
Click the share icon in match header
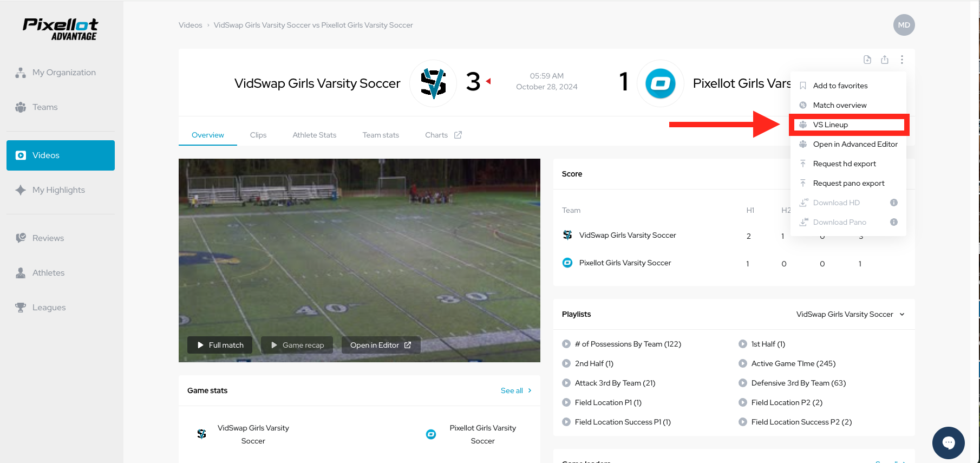tap(885, 60)
